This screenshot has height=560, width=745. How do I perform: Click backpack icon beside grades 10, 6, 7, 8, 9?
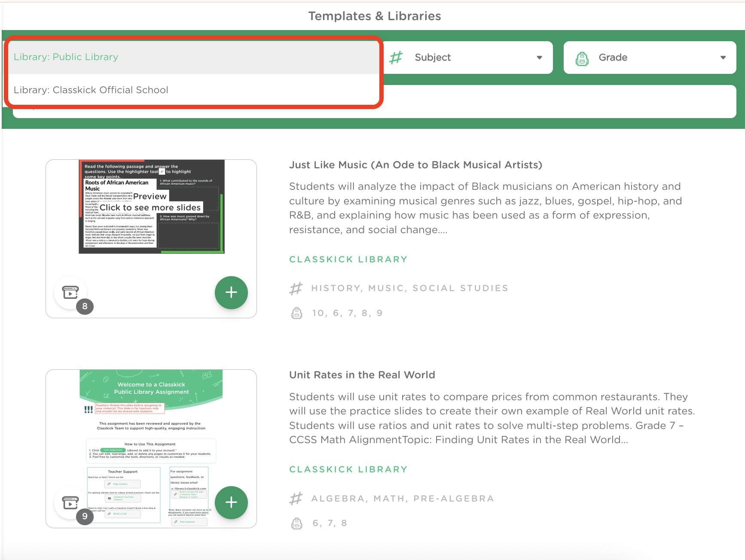pyautogui.click(x=297, y=313)
